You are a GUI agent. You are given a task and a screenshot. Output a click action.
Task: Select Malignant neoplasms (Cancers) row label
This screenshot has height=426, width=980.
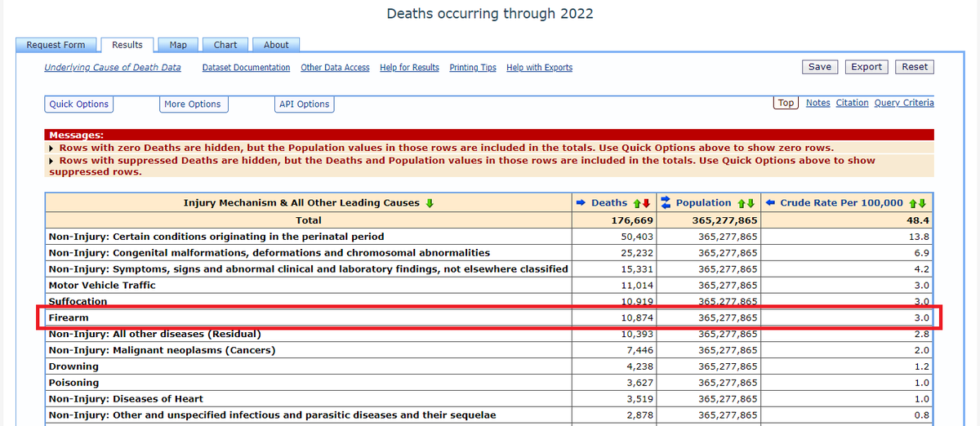162,350
